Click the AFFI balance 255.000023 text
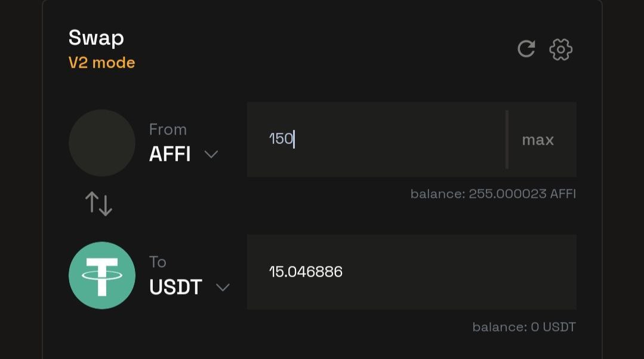644x359 pixels. tap(493, 194)
